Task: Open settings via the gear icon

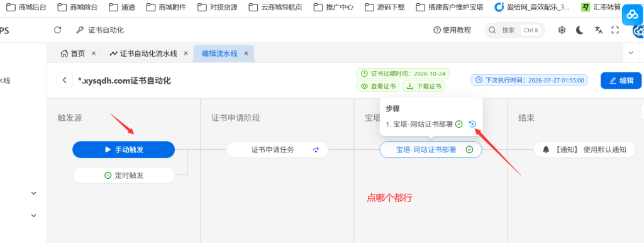Action: (x=562, y=30)
